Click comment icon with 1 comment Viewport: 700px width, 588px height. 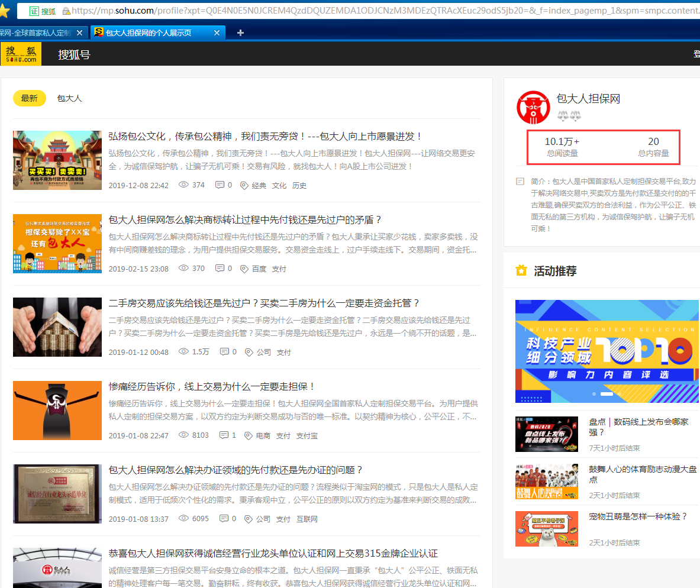coord(224,435)
